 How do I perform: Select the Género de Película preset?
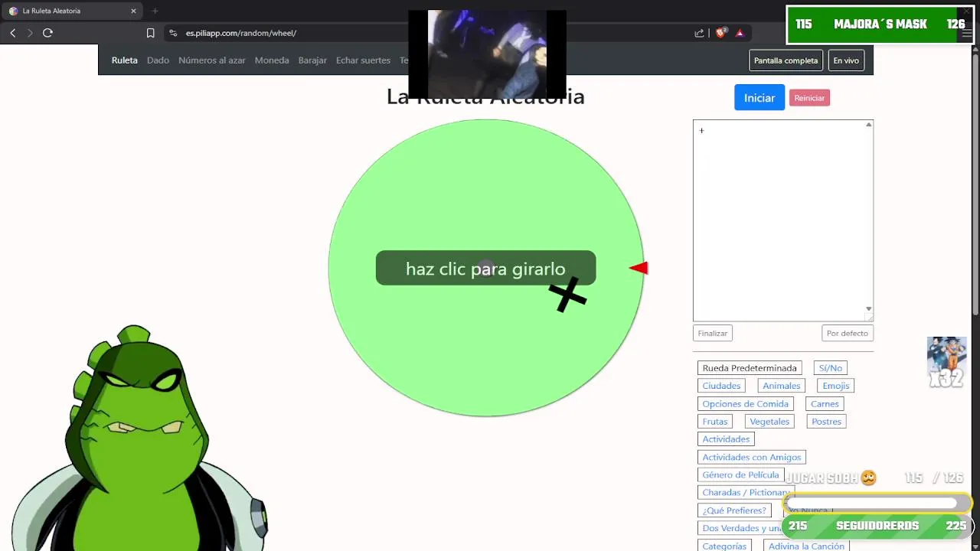pos(740,474)
